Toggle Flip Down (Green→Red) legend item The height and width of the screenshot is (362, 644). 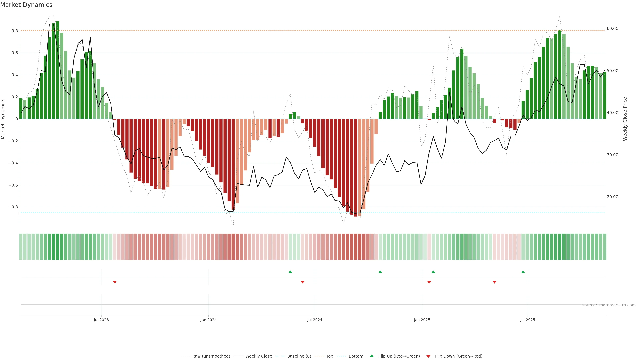click(459, 356)
